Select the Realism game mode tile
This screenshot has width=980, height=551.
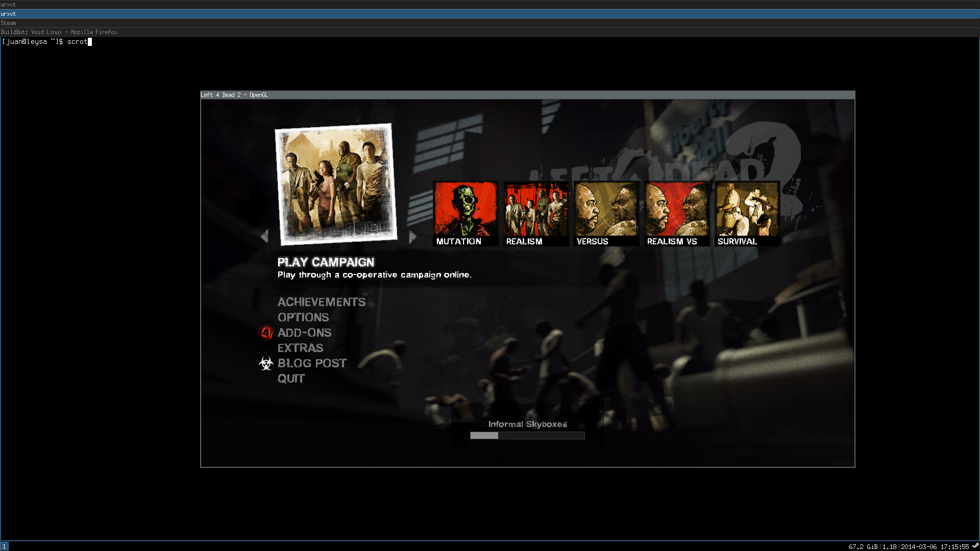(x=535, y=213)
